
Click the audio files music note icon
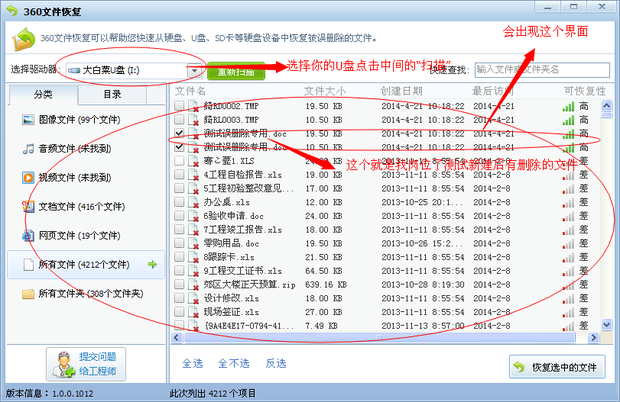(28, 149)
